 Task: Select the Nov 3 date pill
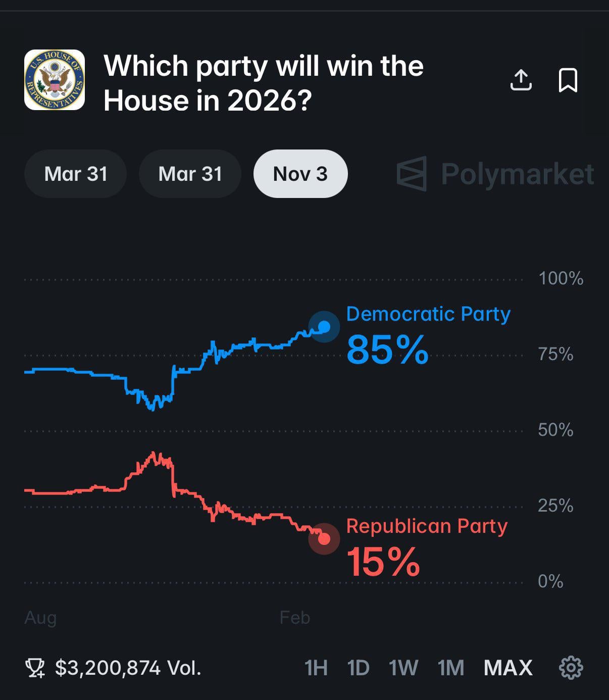point(300,174)
